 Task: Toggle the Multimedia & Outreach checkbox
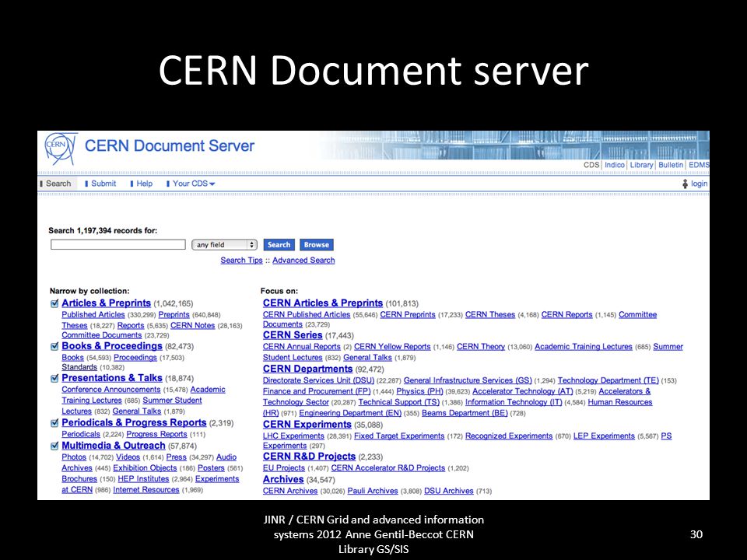tap(54, 446)
